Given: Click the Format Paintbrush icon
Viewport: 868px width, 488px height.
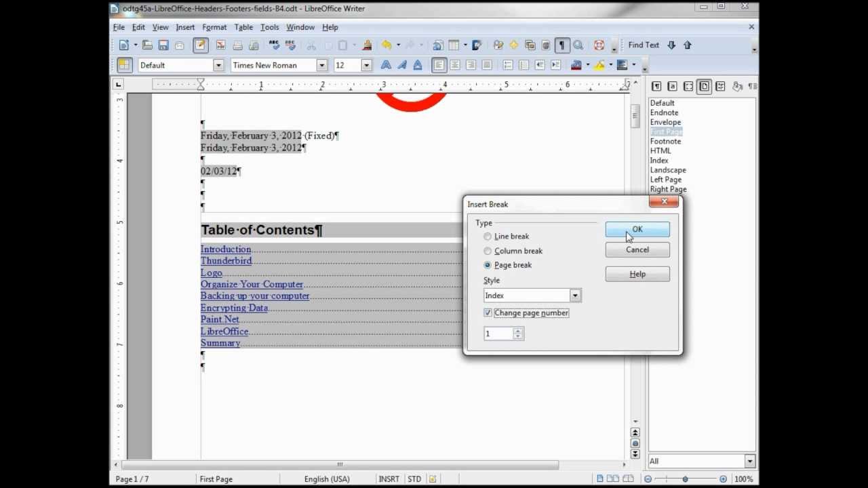Looking at the screenshot, I should [367, 45].
